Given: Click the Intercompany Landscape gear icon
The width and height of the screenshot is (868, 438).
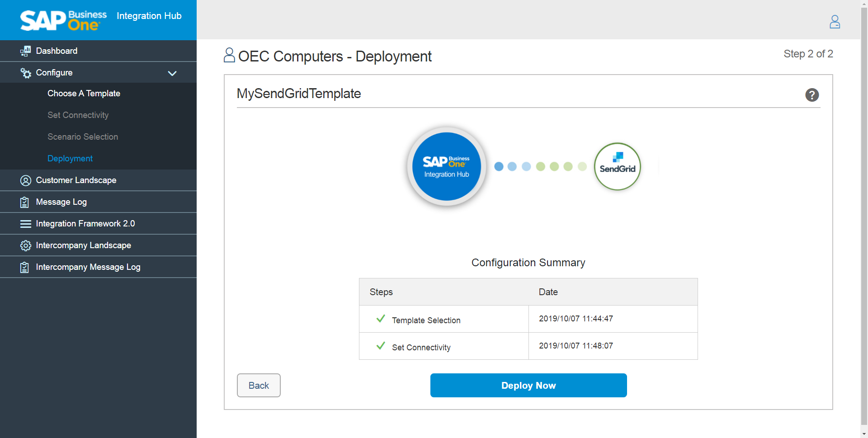Looking at the screenshot, I should click(x=25, y=245).
